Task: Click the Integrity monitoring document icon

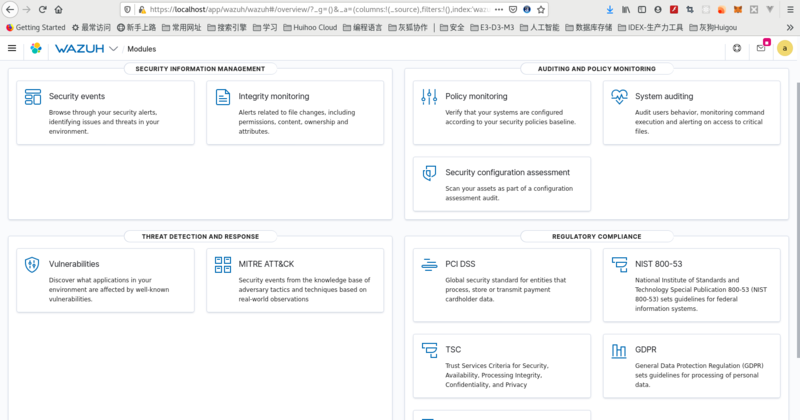Action: tap(222, 96)
